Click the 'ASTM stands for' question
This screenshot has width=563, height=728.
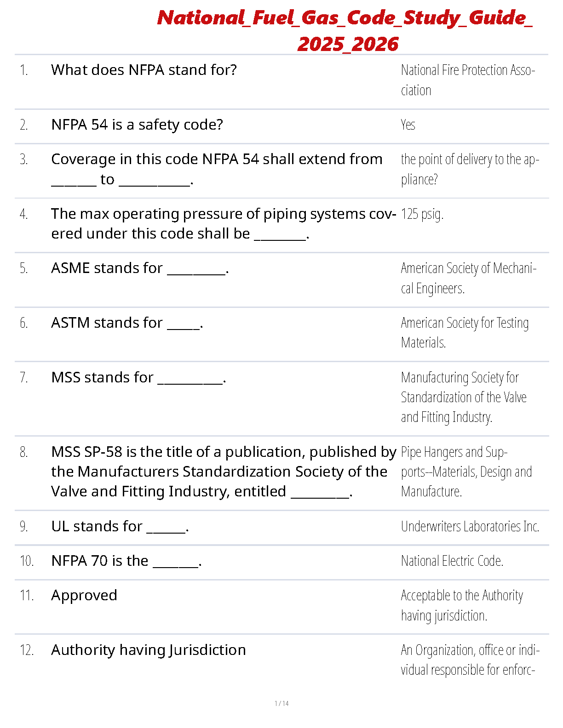[127, 323]
